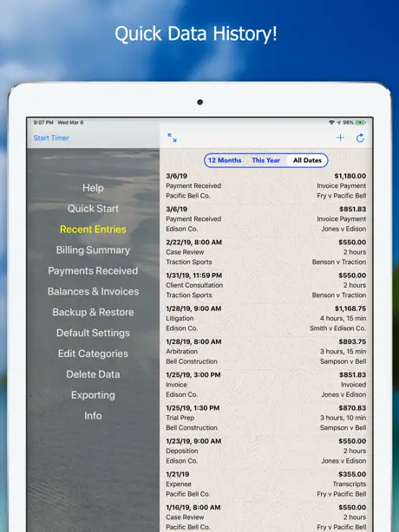Open Balances & Invoices
The height and width of the screenshot is (532, 399).
pos(93,291)
